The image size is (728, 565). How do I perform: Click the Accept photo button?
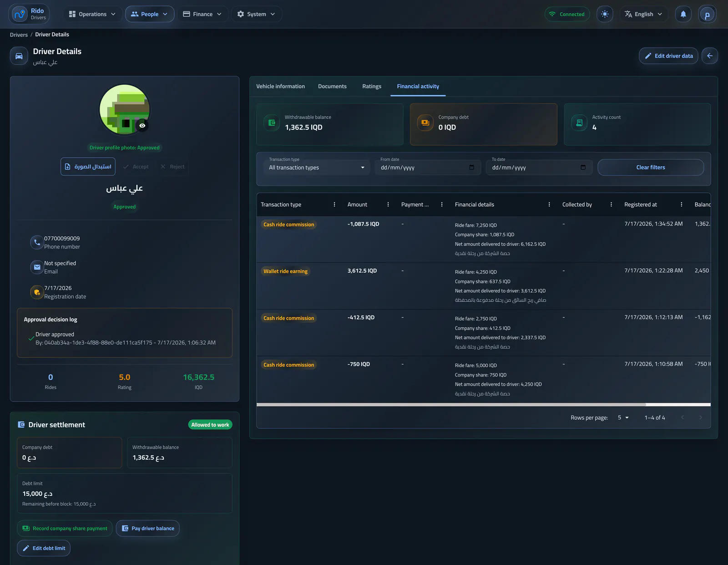pyautogui.click(x=136, y=167)
